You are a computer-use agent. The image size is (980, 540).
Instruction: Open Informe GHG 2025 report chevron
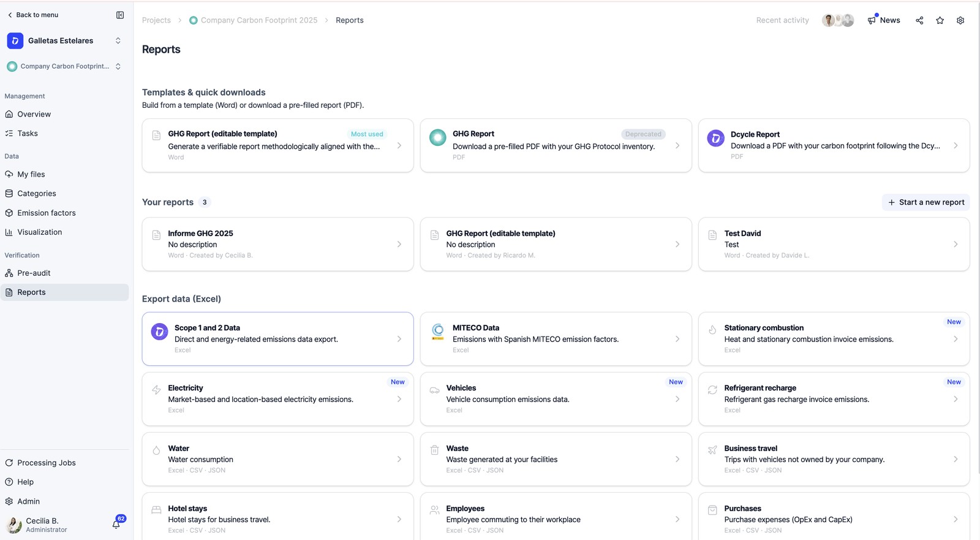tap(399, 244)
